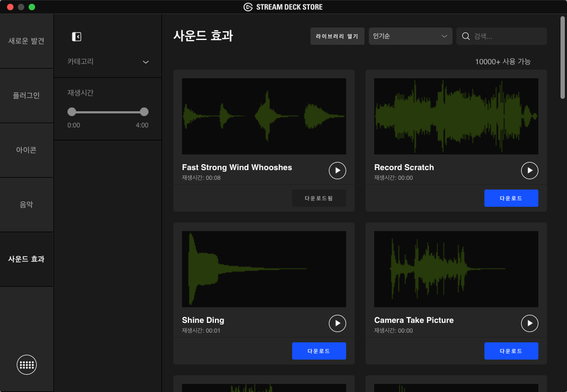Play the Camera Take Picture sound
Viewport: 567px width, 392px height.
529,323
